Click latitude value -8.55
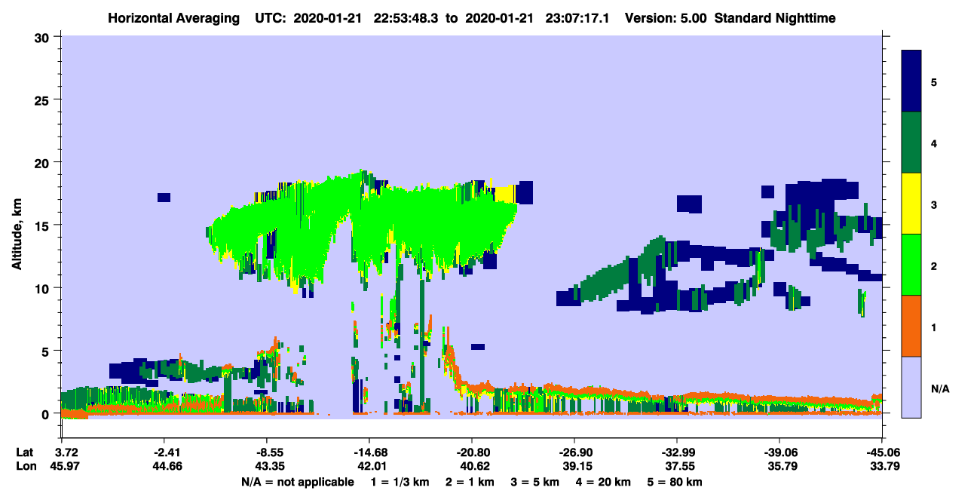980x503 pixels. click(267, 452)
